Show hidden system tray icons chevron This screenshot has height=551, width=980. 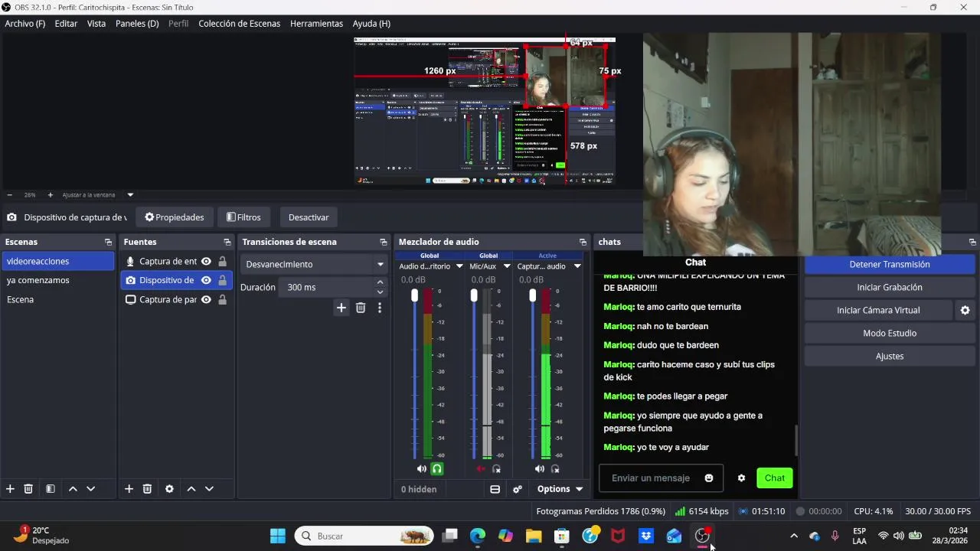point(794,536)
